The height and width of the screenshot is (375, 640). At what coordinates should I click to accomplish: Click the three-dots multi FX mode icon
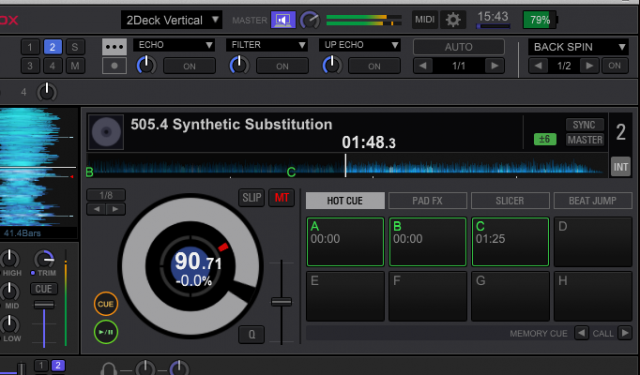click(114, 47)
